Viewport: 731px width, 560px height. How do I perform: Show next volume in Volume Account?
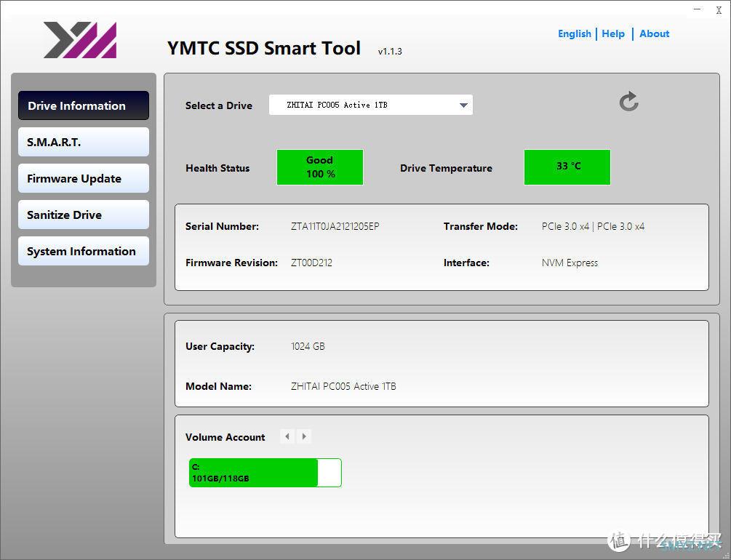coord(305,436)
